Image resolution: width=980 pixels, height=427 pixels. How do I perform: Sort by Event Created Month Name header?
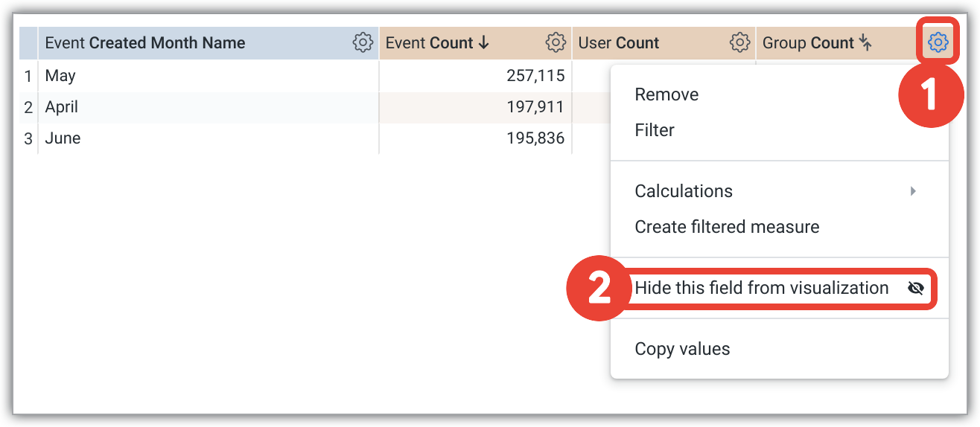pyautogui.click(x=145, y=43)
